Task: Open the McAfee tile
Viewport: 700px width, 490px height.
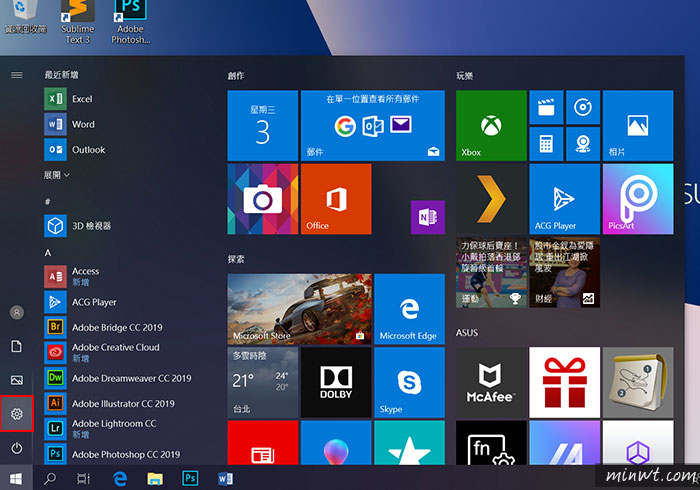Action: [x=491, y=382]
